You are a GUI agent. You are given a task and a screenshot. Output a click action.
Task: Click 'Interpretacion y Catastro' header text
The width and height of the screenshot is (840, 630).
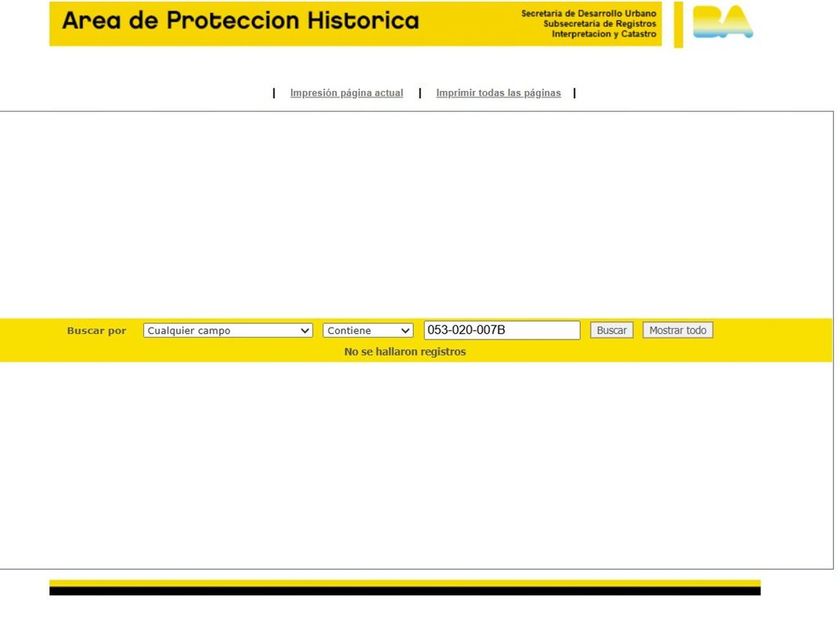604,34
